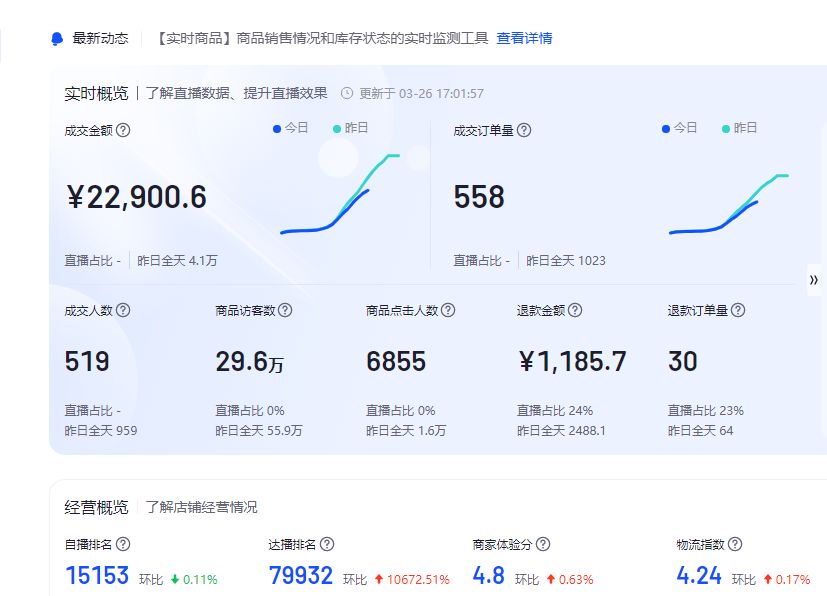Click the question mark next to 达播排名
The image size is (827, 596).
(327, 544)
